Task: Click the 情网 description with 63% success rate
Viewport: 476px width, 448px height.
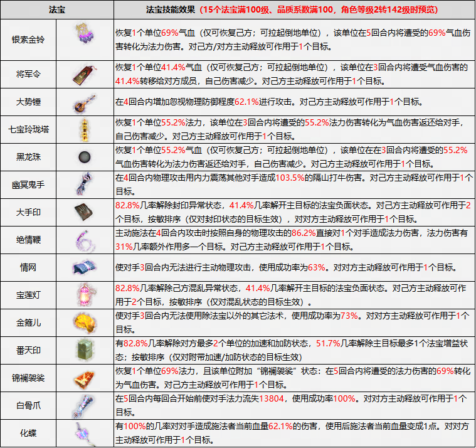Action: coord(286,267)
